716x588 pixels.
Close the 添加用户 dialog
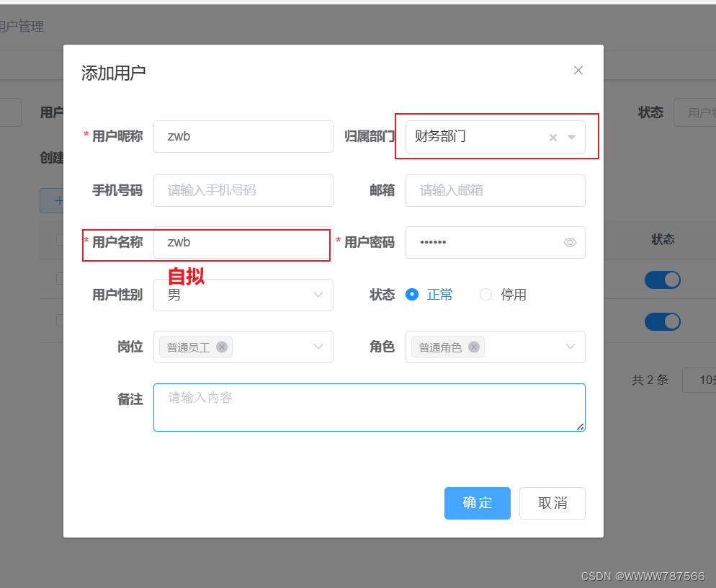[578, 70]
